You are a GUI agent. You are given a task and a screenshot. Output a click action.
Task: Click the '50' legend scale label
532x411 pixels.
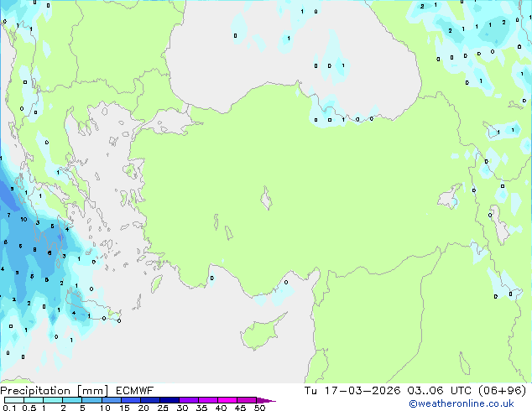259,408
